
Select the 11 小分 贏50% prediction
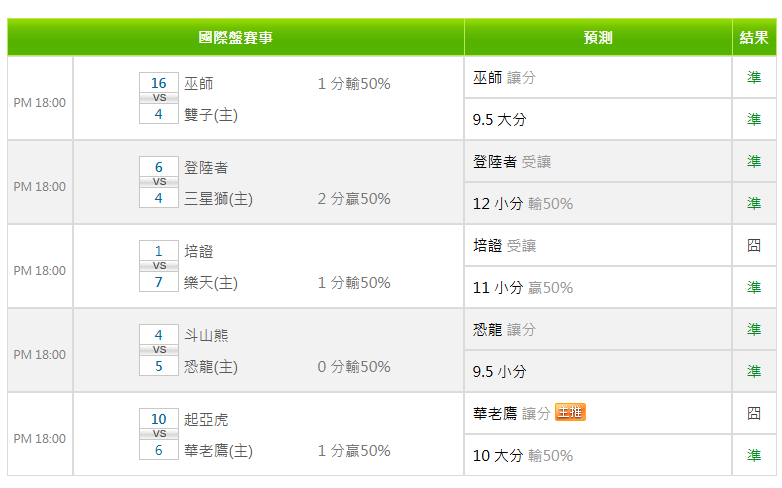tap(523, 287)
